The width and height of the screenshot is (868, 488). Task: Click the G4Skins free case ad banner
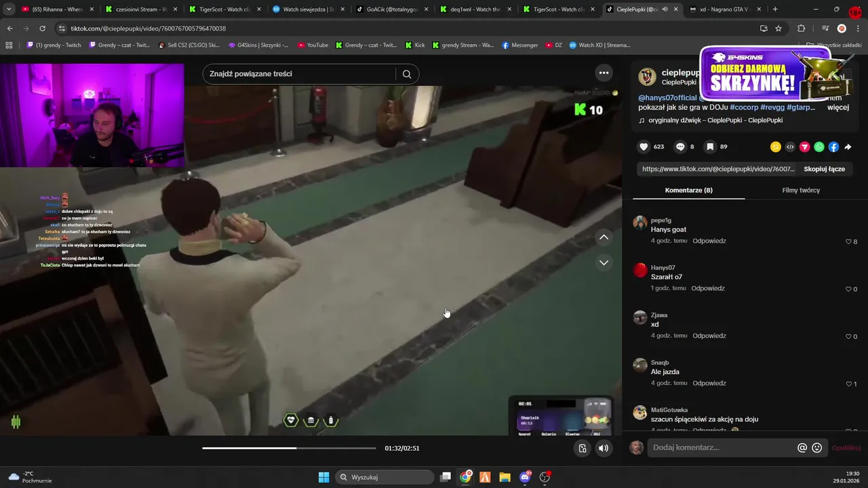point(775,74)
